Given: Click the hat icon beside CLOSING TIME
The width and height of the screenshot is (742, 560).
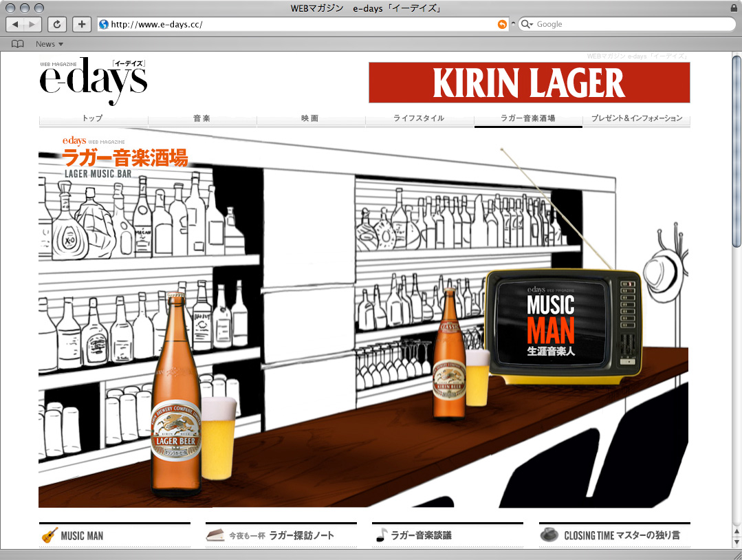Looking at the screenshot, I should [x=549, y=535].
